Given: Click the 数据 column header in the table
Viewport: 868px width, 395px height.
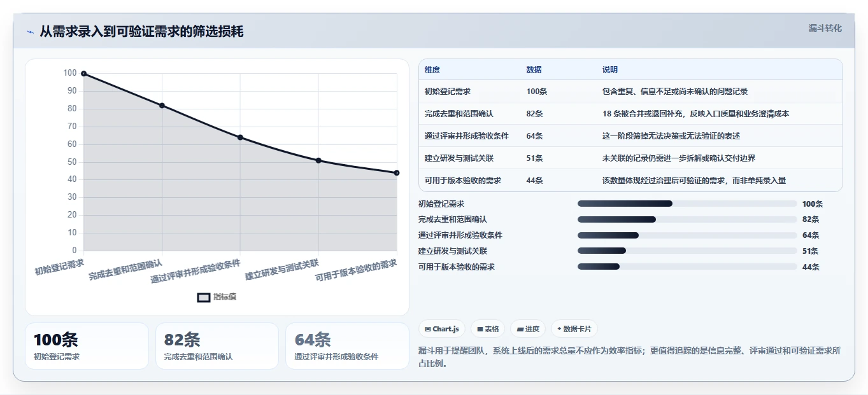Looking at the screenshot, I should click(534, 70).
